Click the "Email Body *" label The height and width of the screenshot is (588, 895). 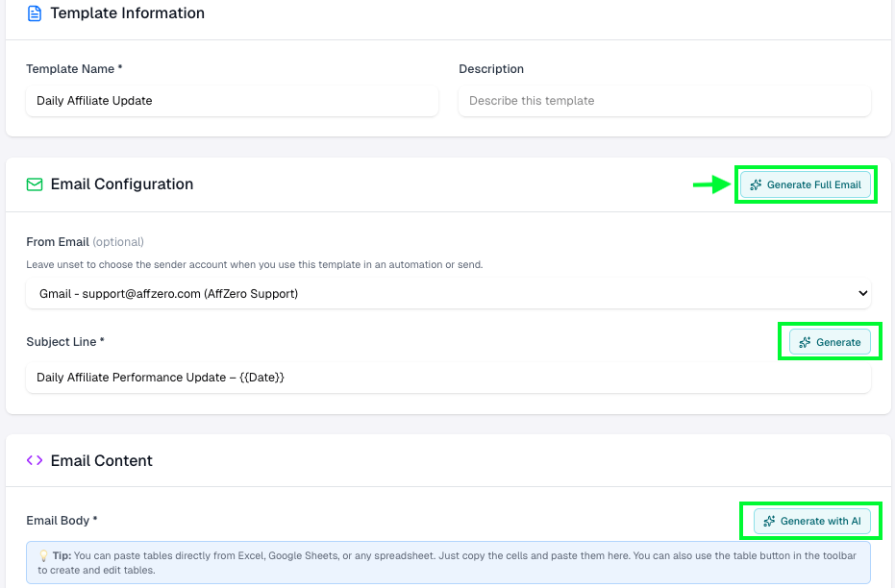(x=62, y=521)
